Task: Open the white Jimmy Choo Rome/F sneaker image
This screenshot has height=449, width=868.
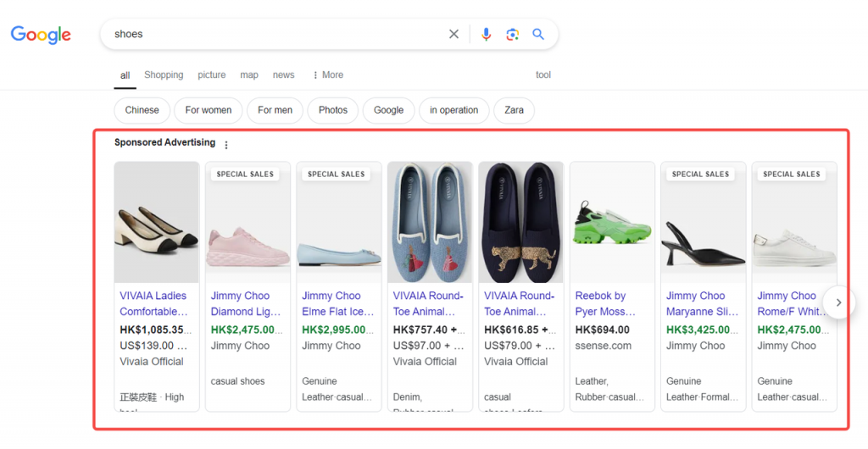Action: click(794, 222)
